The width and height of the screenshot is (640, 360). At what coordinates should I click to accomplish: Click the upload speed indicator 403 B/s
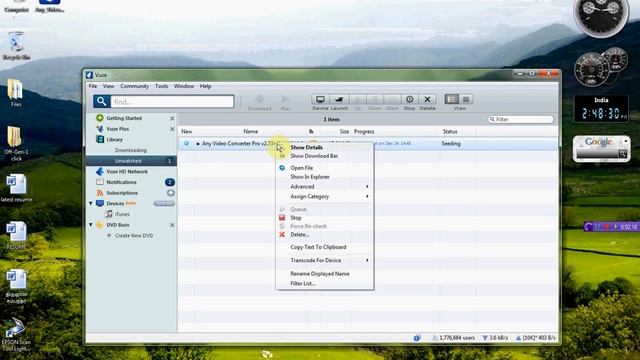(x=536, y=338)
